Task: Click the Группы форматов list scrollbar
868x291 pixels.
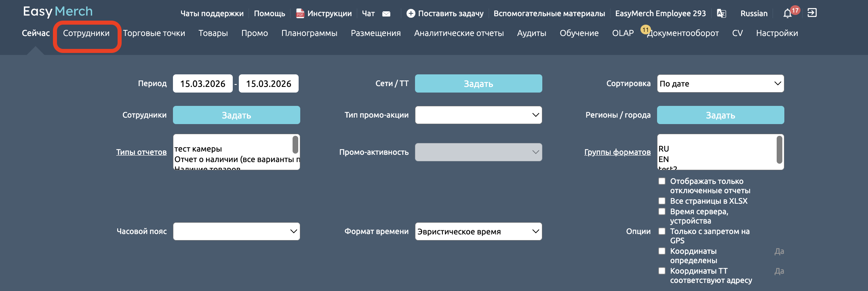Action: (779, 150)
